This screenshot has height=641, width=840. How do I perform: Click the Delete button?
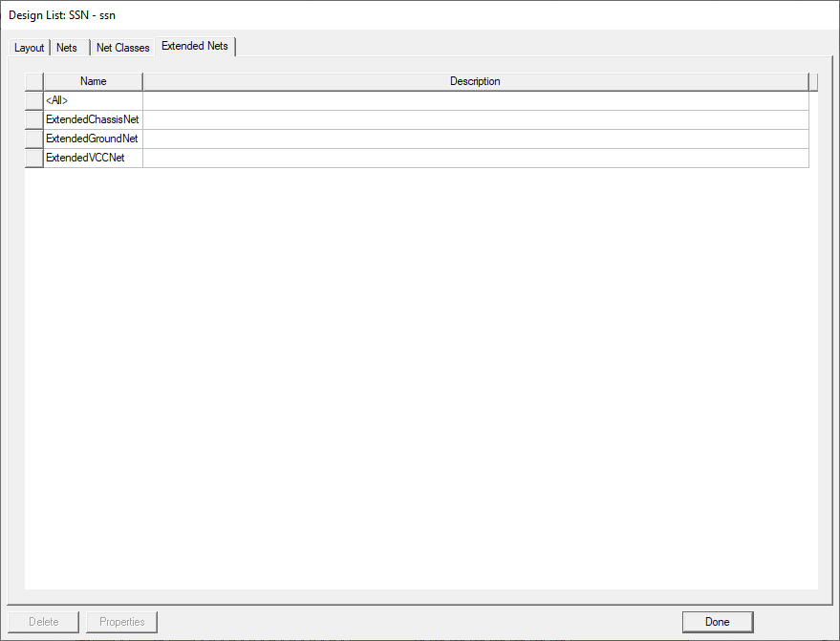[x=44, y=621]
